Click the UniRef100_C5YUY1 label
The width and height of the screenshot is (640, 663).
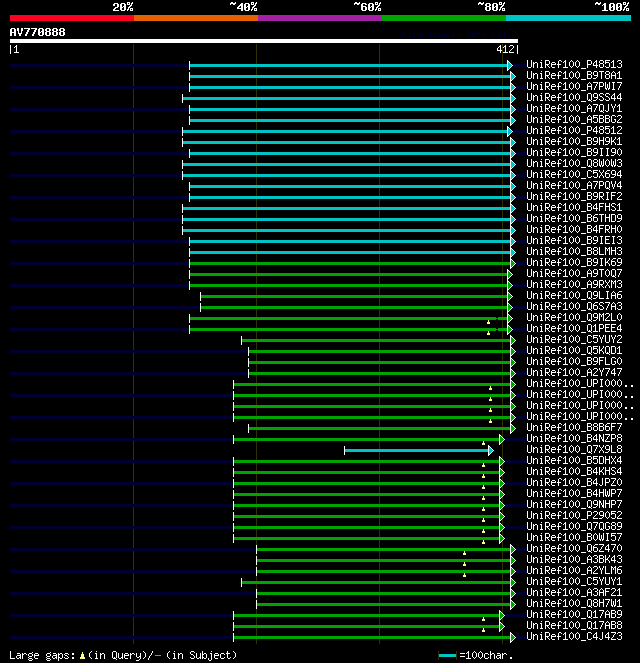point(574,581)
